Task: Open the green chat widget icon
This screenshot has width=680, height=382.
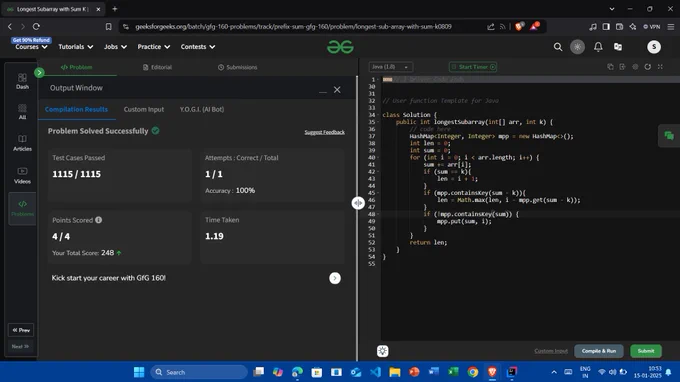Action: 669,136
